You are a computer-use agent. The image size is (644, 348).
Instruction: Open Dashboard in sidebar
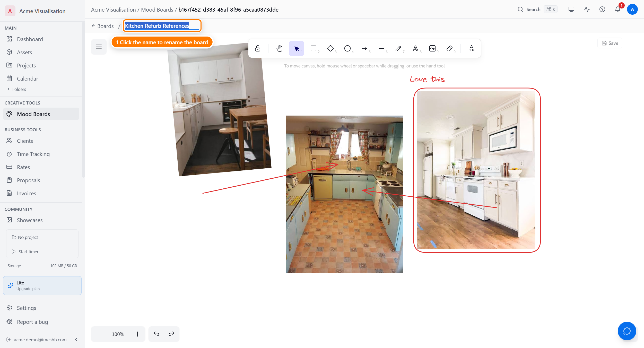[41, 39]
